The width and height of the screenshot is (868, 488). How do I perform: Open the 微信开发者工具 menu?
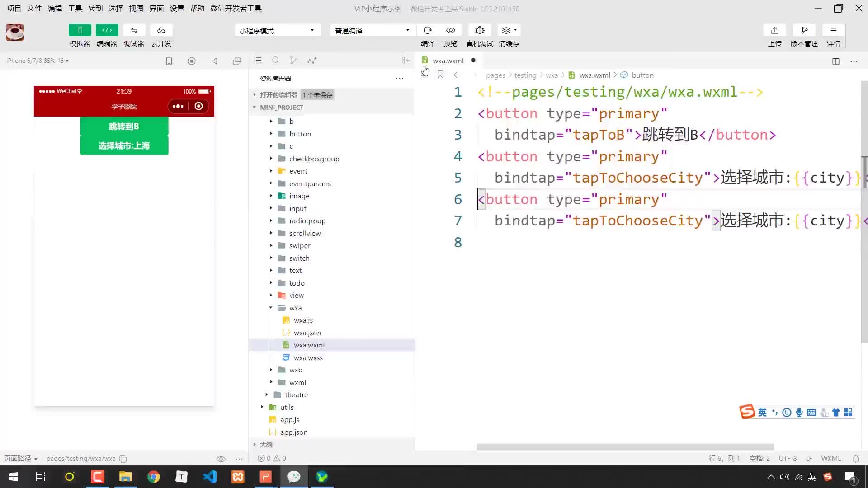click(x=236, y=9)
